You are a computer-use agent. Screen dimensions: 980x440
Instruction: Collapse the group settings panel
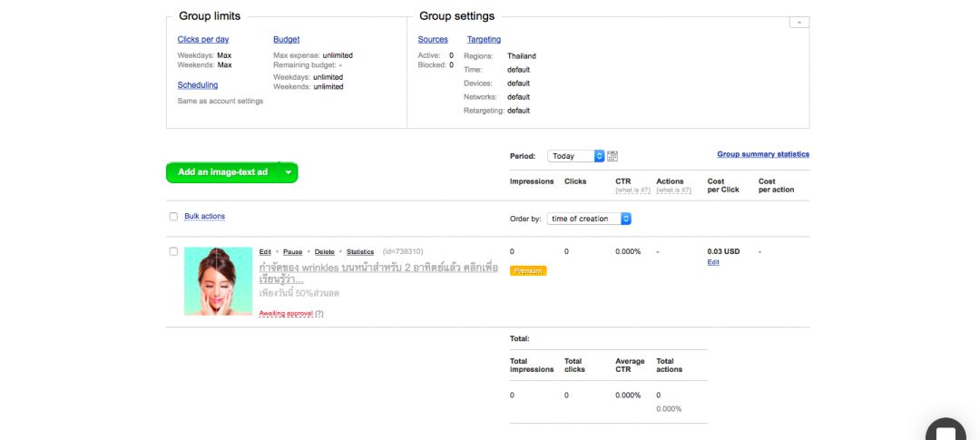click(799, 22)
